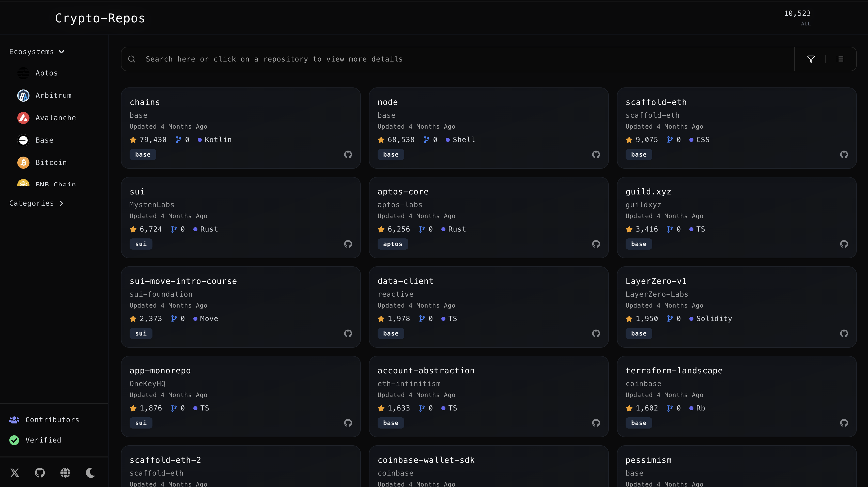Switch to list view layout
The height and width of the screenshot is (487, 868).
(840, 59)
